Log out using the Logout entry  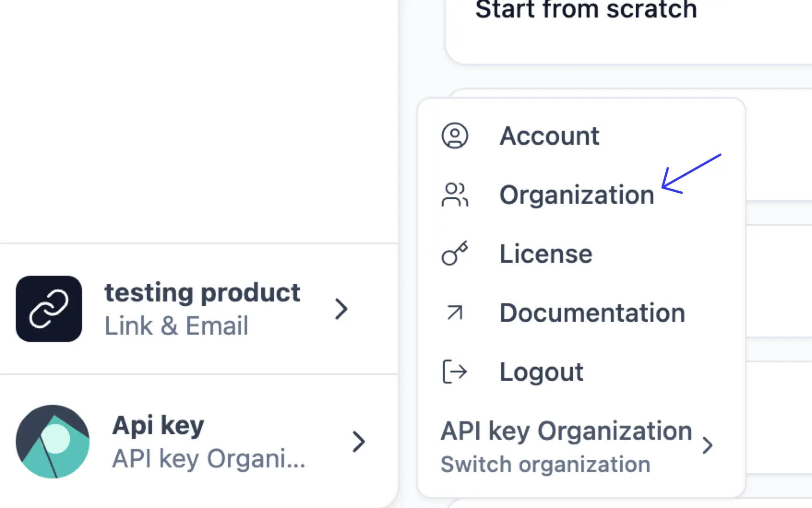(x=541, y=372)
